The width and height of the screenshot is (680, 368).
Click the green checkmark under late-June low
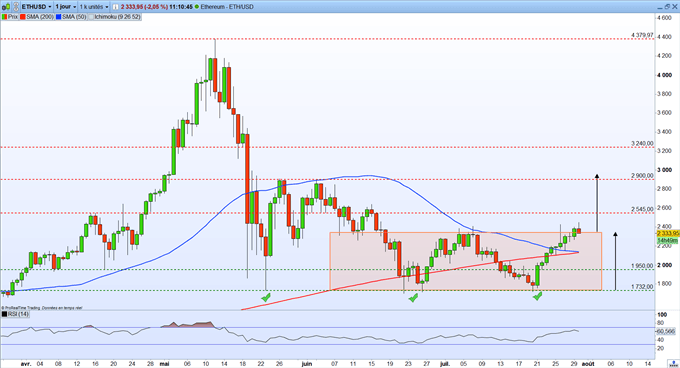tap(413, 297)
